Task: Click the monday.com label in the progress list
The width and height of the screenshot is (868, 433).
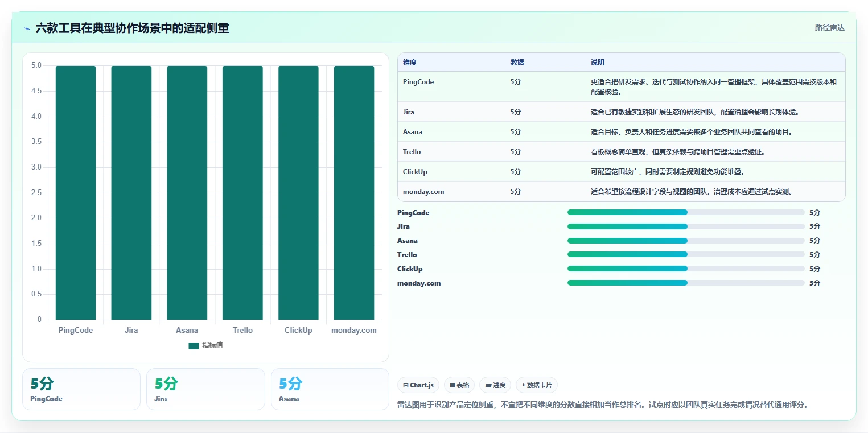Action: (x=419, y=283)
